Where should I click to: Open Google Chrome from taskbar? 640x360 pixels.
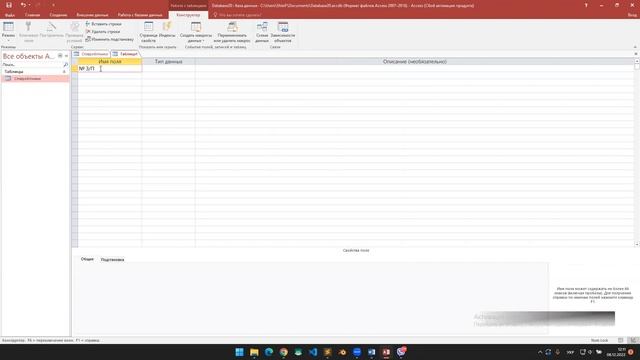(x=284, y=352)
